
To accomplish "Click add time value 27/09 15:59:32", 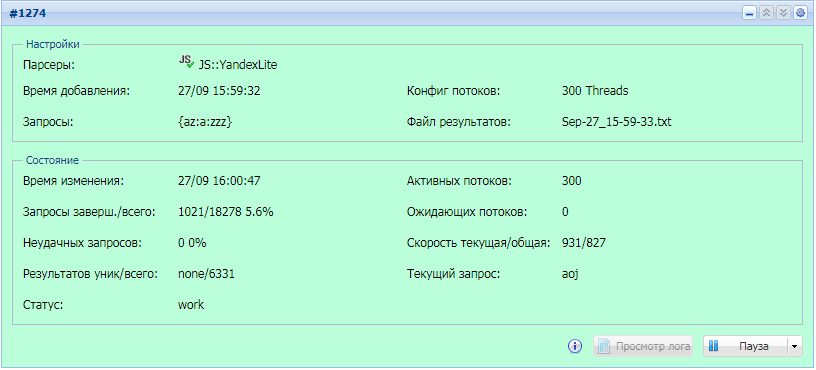I will click(219, 91).
